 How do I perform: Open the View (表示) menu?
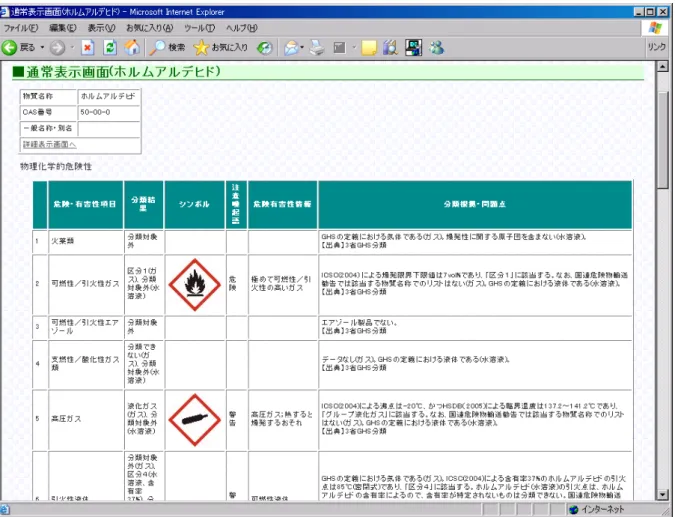(x=102, y=28)
